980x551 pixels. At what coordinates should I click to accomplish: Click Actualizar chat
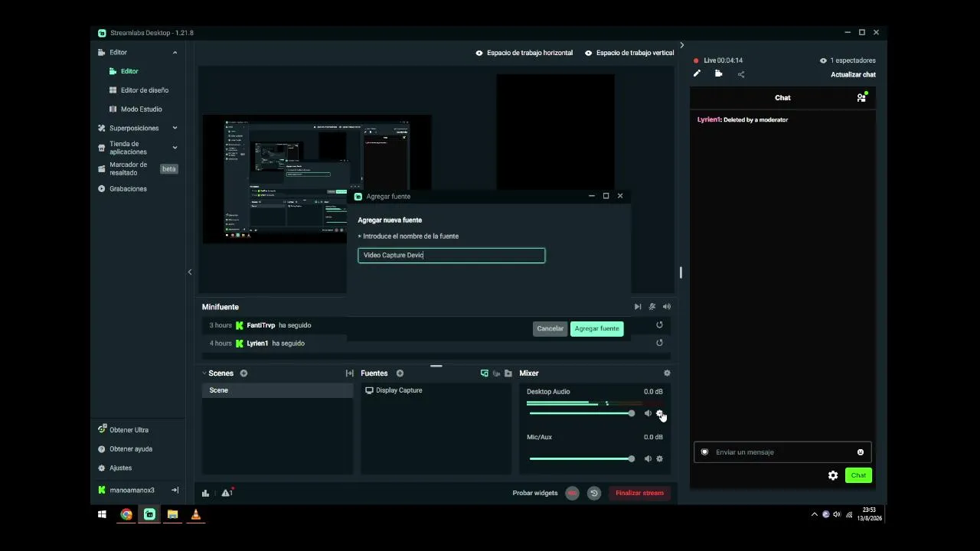[x=853, y=75]
